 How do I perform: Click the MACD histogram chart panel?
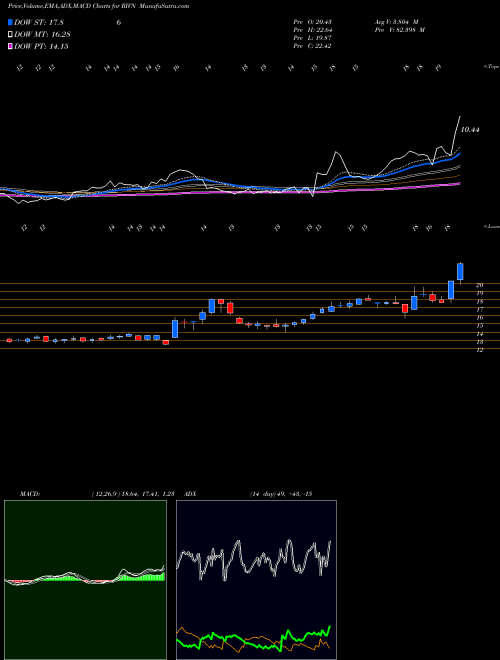coord(85,580)
